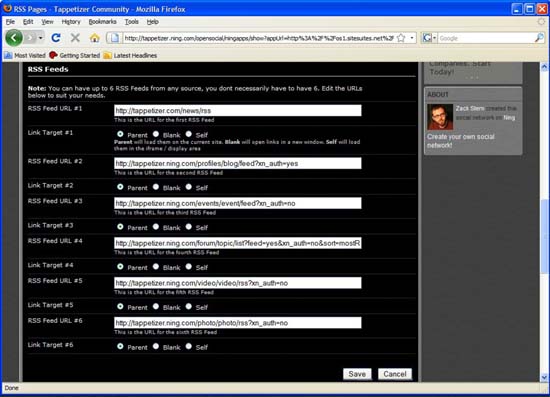The image size is (550, 397).
Task: Open the search engine selector dropdown
Action: click(429, 38)
